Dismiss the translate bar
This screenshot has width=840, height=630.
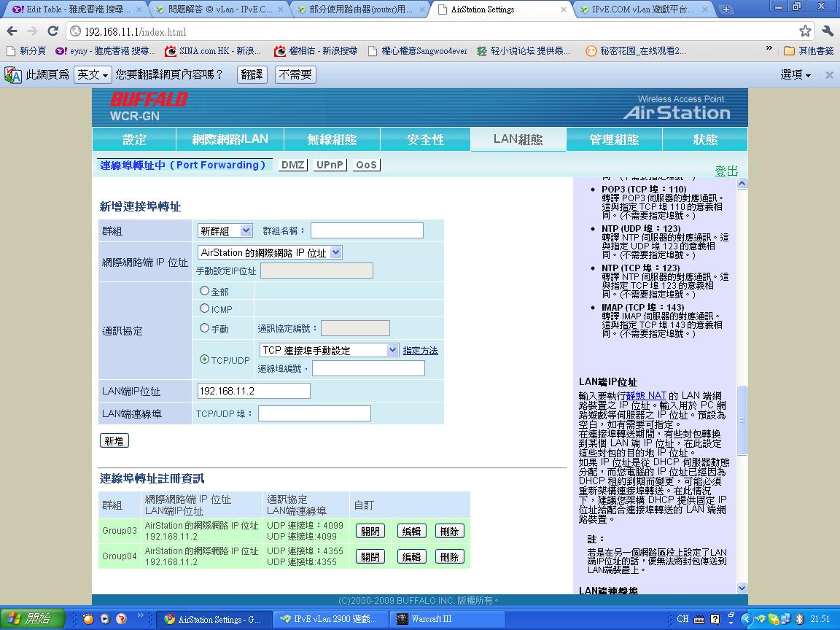coord(829,75)
